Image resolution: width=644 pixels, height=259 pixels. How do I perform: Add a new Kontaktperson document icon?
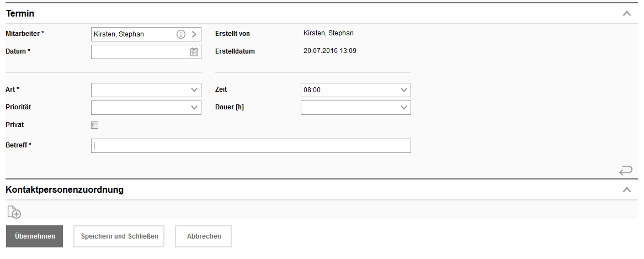[x=14, y=212]
